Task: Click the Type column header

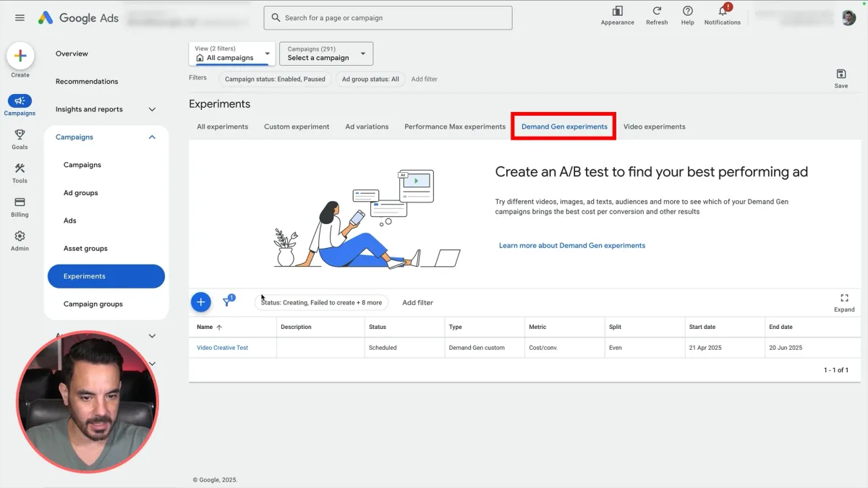Action: tap(455, 327)
